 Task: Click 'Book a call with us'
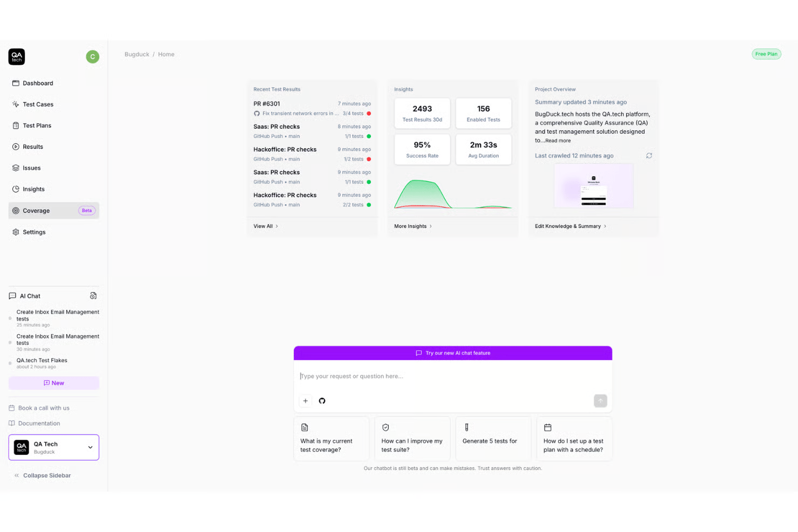(39, 408)
